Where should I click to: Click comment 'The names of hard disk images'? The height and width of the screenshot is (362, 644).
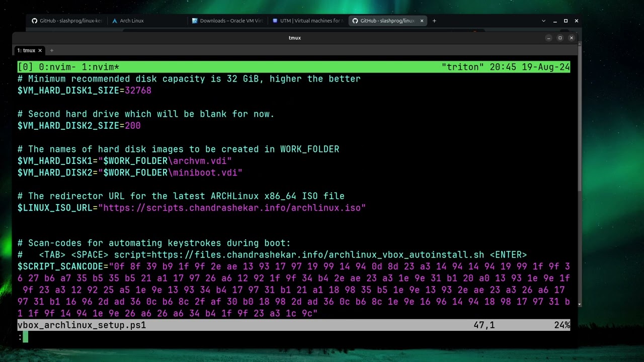tap(179, 149)
